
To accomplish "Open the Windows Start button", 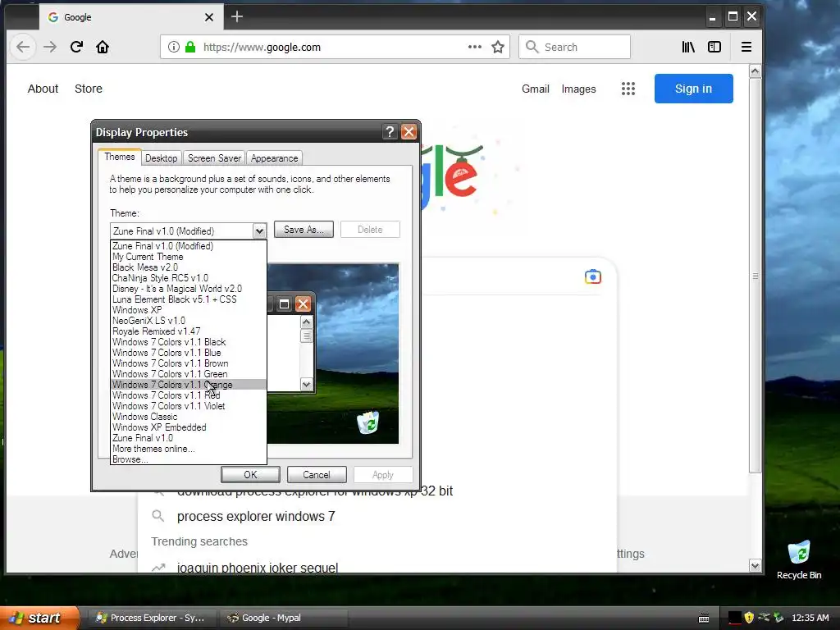I will (x=39, y=618).
